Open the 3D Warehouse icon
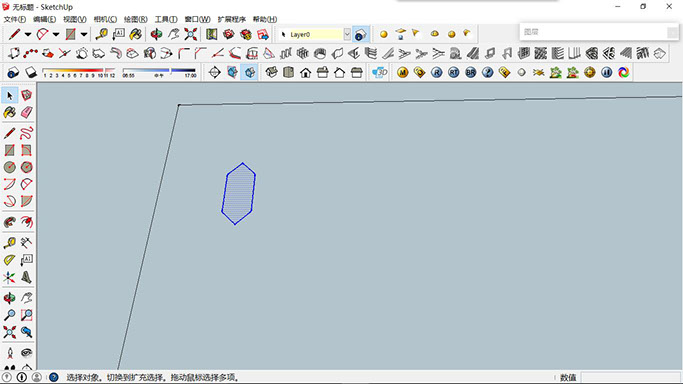Viewport: 683px width, 384px height. coord(229,34)
